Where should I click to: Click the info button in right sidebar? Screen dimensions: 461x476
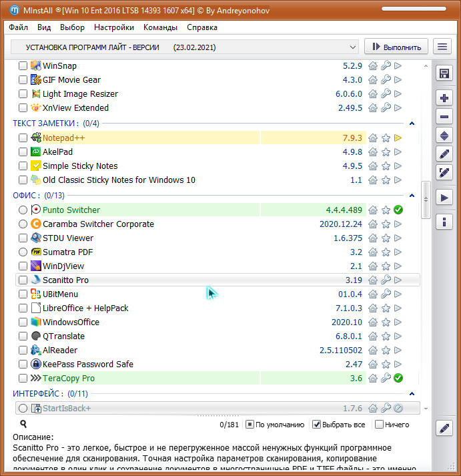444,222
